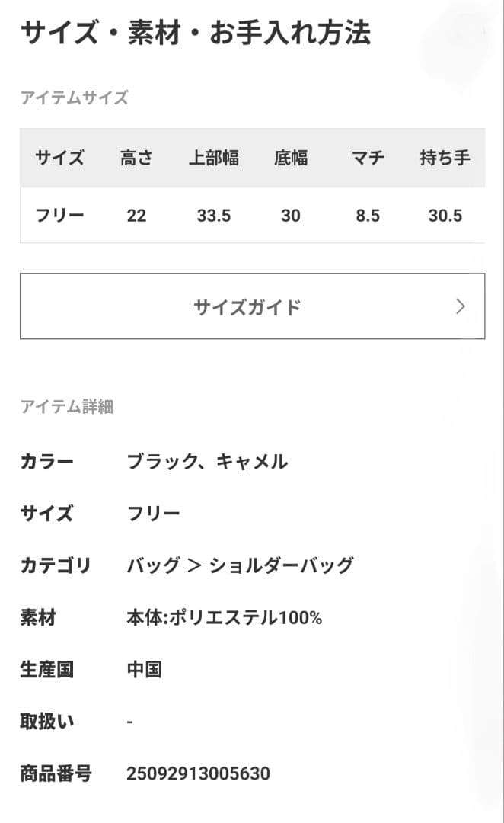504x823 pixels.
Task: Select the カテゴリ row label
Action: pyautogui.click(x=56, y=566)
